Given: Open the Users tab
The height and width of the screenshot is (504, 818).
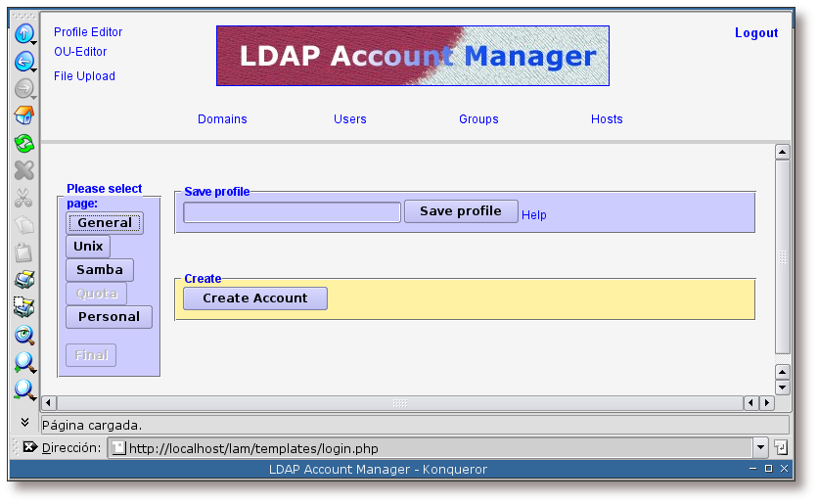Looking at the screenshot, I should (x=349, y=119).
